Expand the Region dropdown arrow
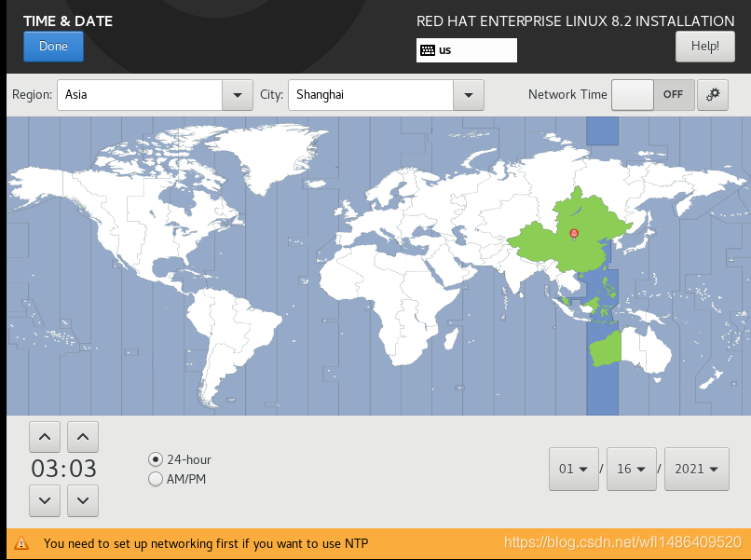Viewport: 751px width, 560px height. pos(237,95)
